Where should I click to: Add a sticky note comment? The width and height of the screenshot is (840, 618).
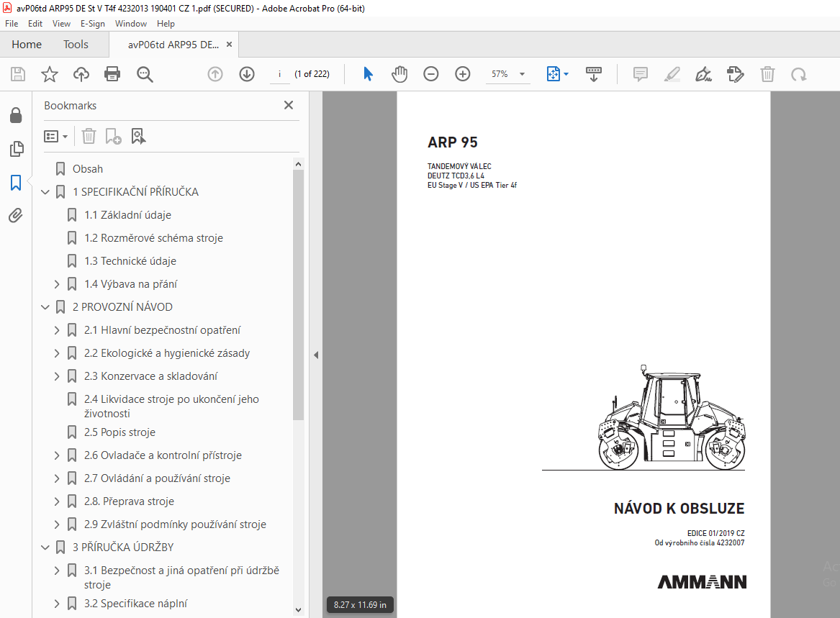640,74
